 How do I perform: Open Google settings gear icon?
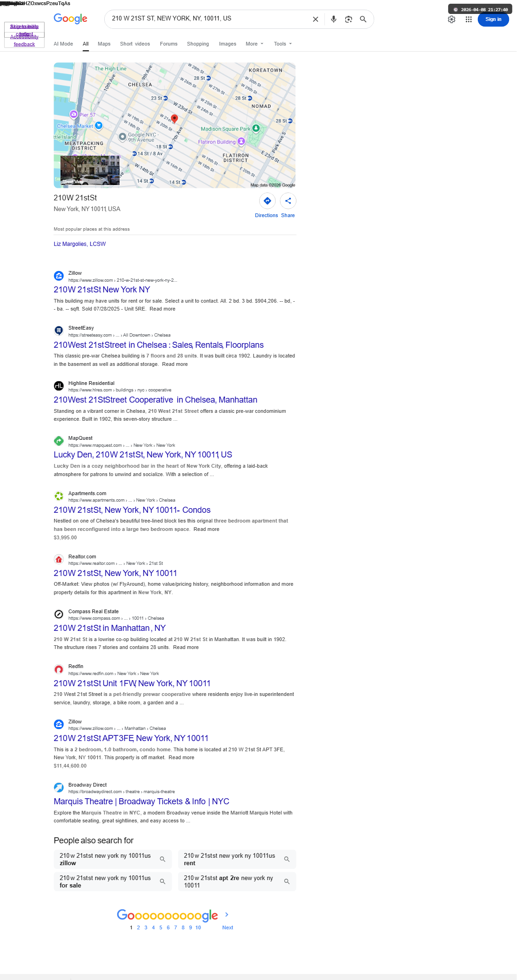click(451, 19)
